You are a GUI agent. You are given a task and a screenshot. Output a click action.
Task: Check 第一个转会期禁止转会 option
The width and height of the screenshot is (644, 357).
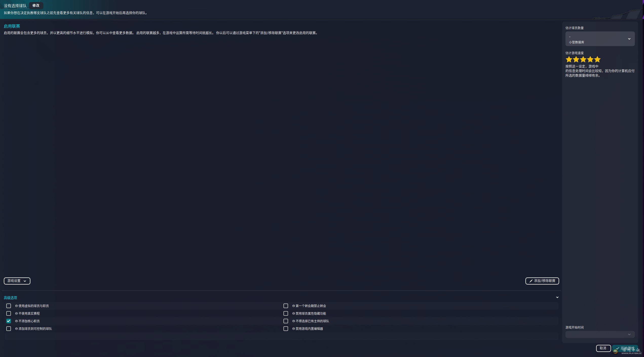(x=286, y=306)
